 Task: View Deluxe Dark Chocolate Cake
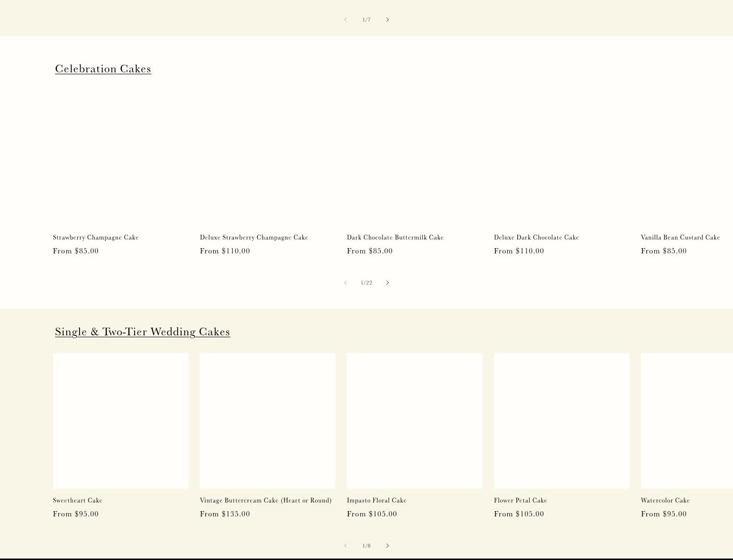[x=536, y=237]
